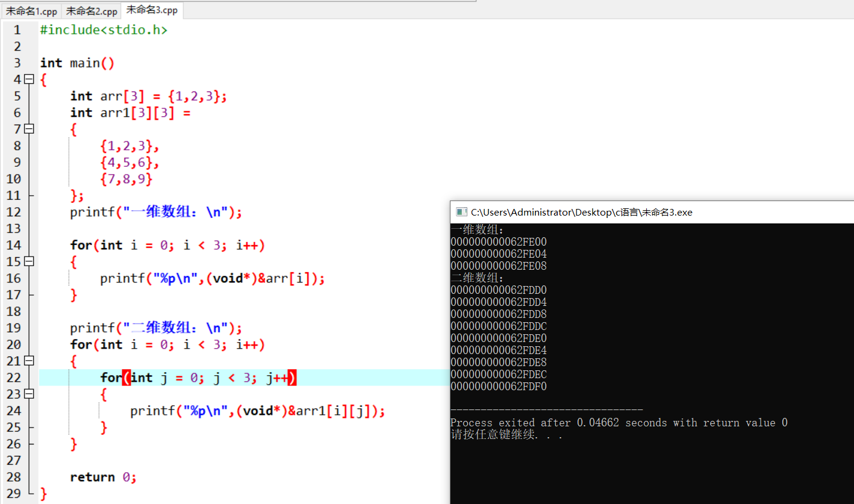Click console address 000000000062FDDC
Viewport: 854px width, 504px height.
click(x=499, y=326)
